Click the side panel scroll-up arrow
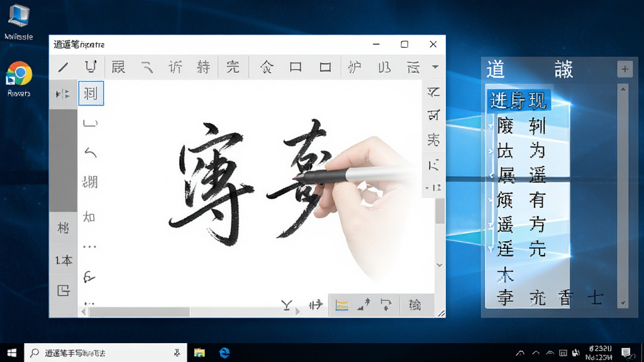Viewport: 644px width, 362px height. 623,89
